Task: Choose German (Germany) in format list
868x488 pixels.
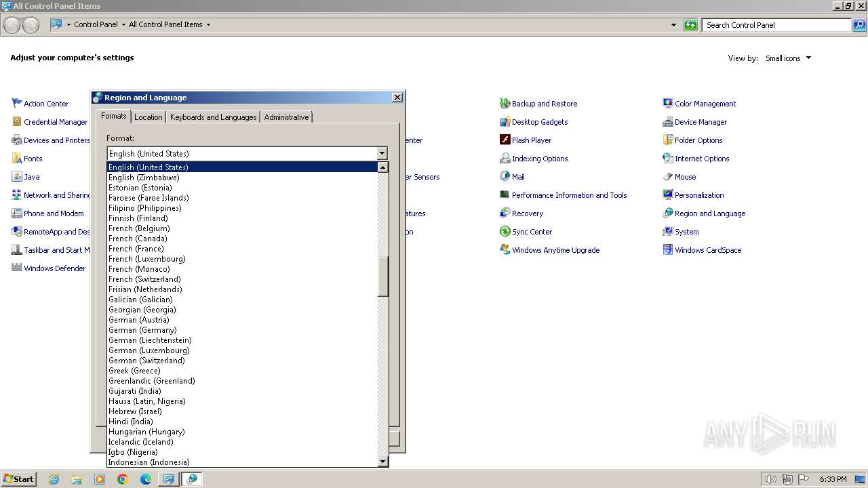Action: [x=243, y=330]
